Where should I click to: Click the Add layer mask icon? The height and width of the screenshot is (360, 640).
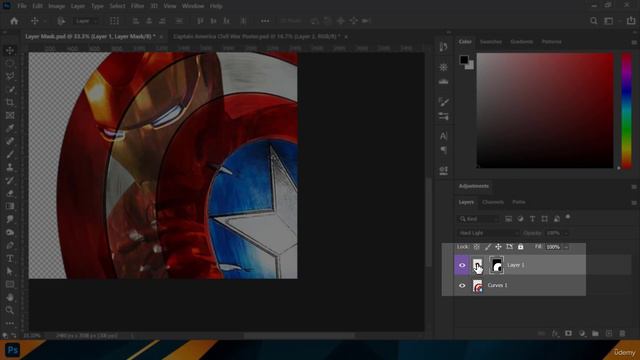click(x=569, y=333)
